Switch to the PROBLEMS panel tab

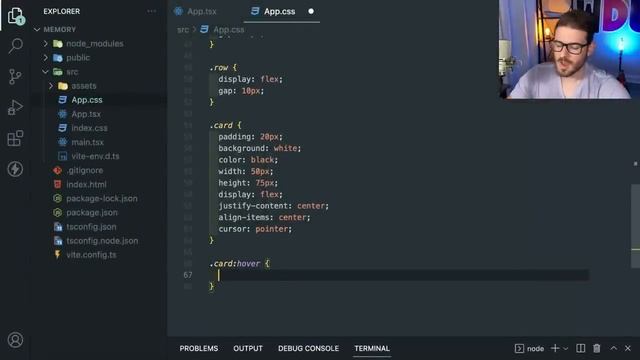pyautogui.click(x=199, y=349)
